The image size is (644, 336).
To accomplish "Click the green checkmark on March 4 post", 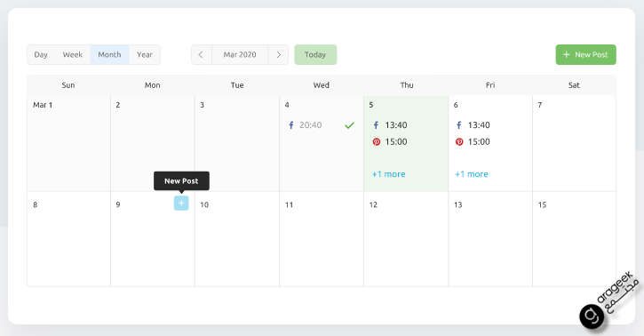I will pos(349,125).
